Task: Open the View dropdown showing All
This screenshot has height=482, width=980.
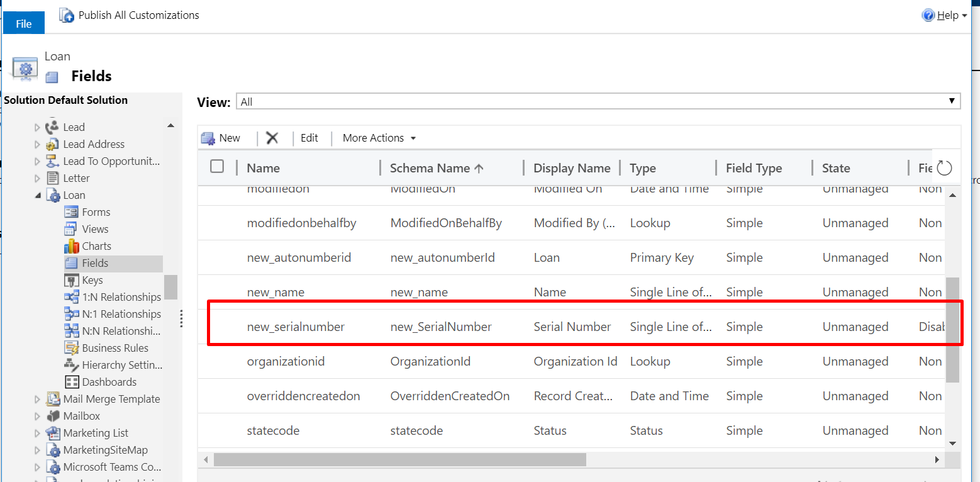Action: click(598, 101)
